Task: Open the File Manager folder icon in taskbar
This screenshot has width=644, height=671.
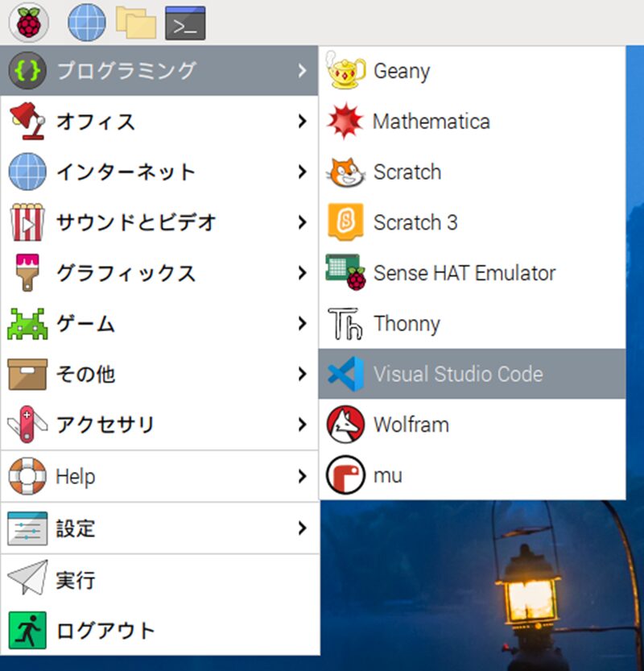Action: (136, 23)
